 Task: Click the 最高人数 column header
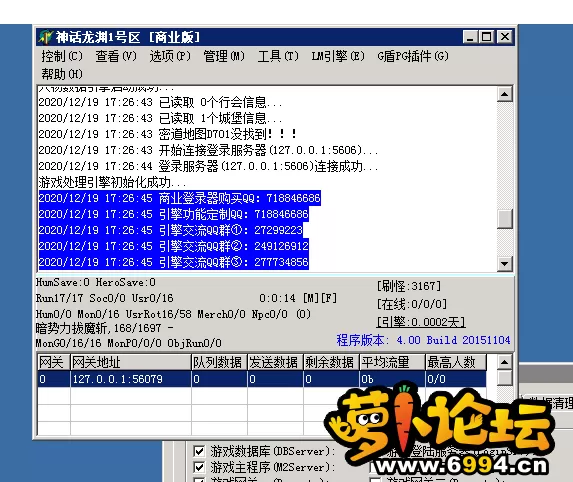pyautogui.click(x=456, y=362)
